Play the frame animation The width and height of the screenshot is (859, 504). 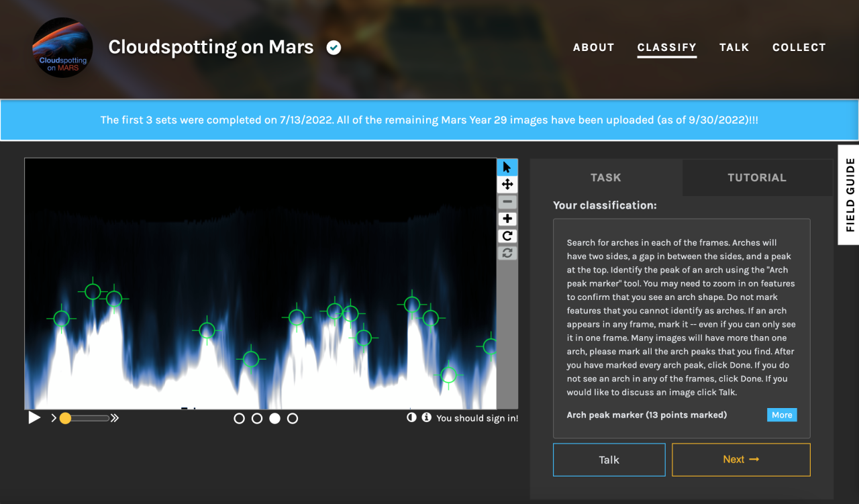point(34,418)
